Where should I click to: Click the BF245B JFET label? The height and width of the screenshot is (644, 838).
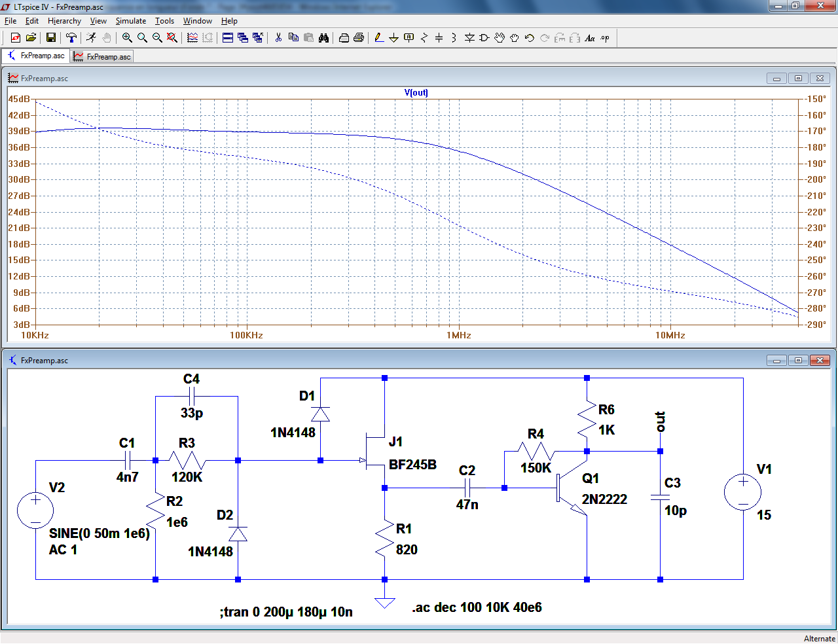click(412, 465)
